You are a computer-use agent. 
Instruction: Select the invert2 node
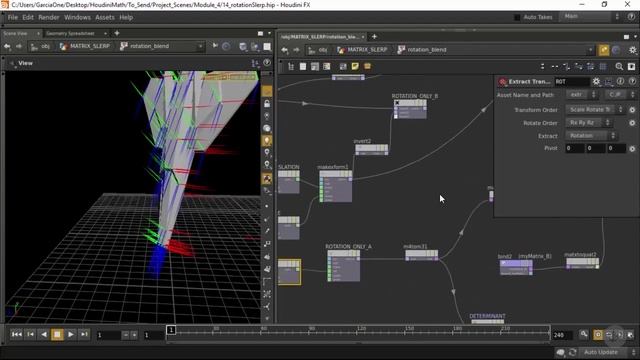tap(371, 150)
